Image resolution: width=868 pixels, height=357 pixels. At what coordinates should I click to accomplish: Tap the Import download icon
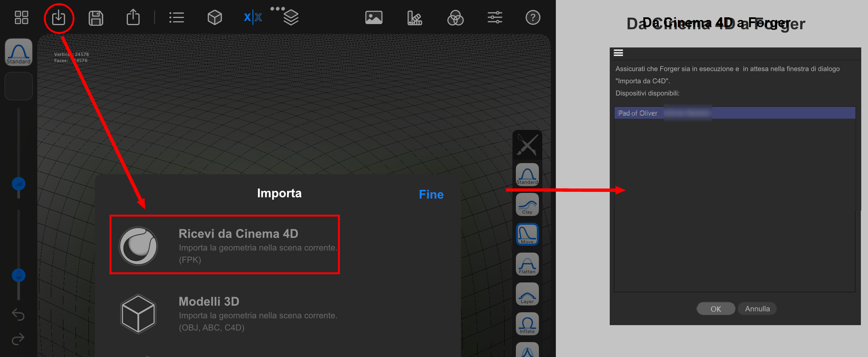[59, 18]
